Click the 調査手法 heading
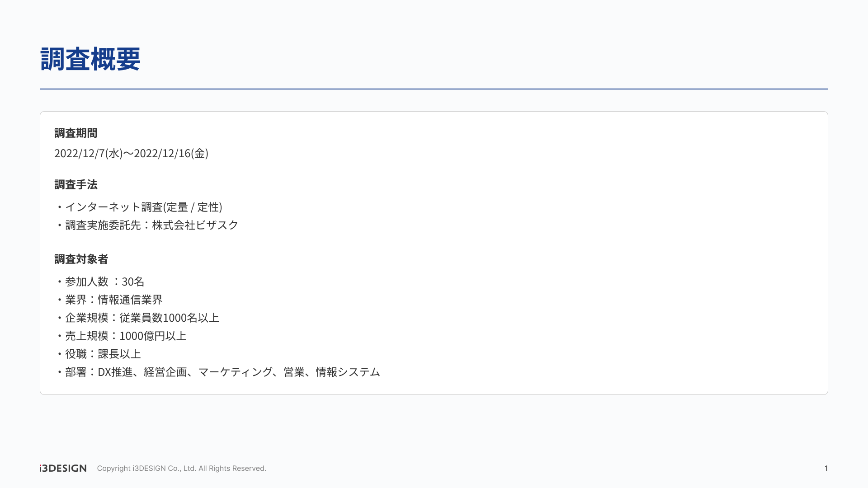 [x=76, y=185]
